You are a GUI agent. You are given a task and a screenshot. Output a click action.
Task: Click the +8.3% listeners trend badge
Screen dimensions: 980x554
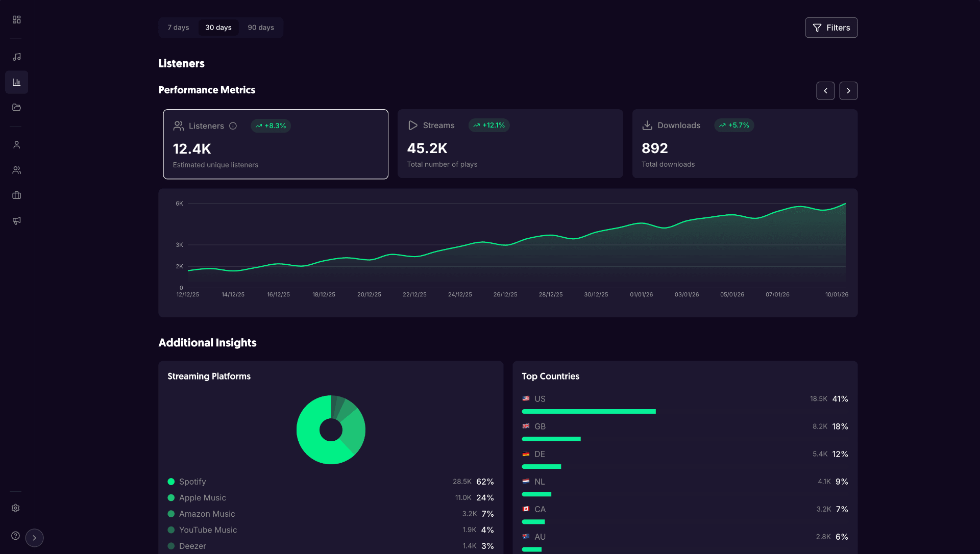[271, 126]
